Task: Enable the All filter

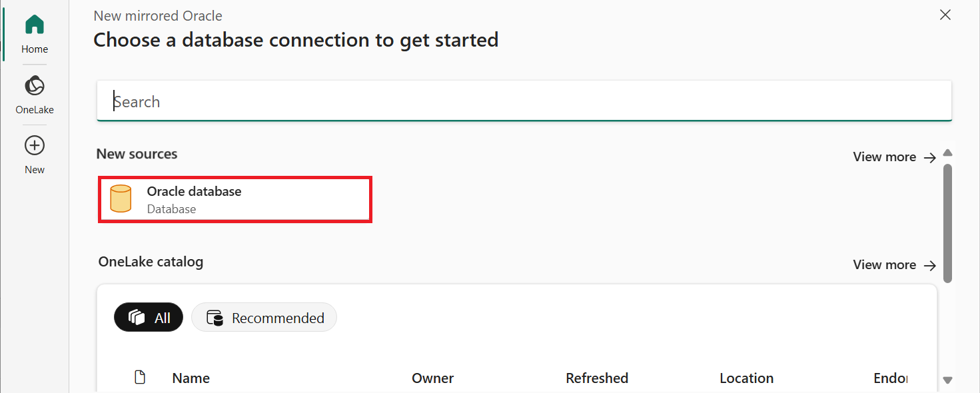Action: click(149, 317)
